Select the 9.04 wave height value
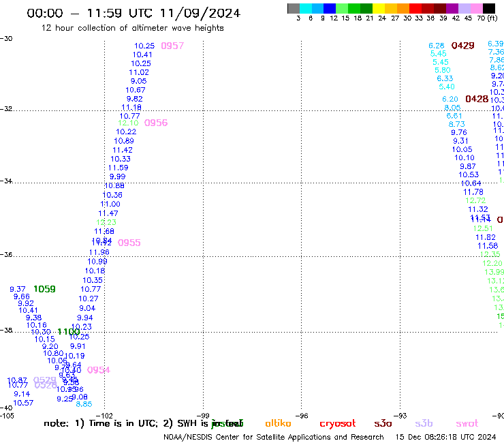Screen dimensions: 504x443 87,308
